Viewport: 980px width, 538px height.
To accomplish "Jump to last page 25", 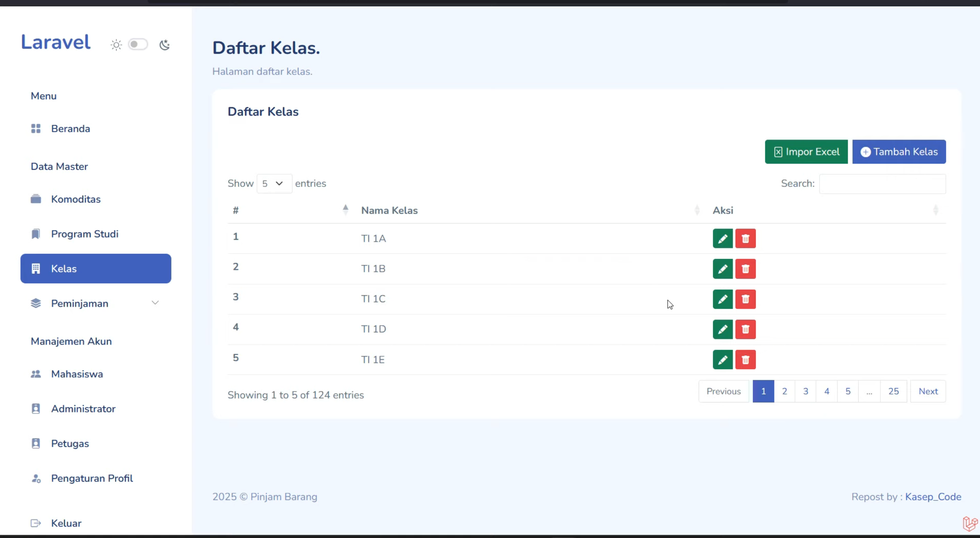I will point(893,391).
